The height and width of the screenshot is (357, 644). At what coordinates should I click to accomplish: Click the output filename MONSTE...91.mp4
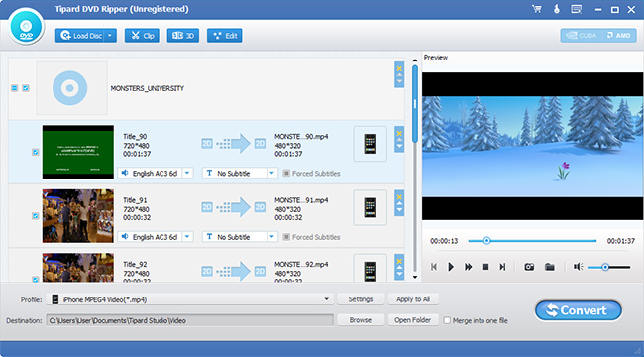point(301,200)
